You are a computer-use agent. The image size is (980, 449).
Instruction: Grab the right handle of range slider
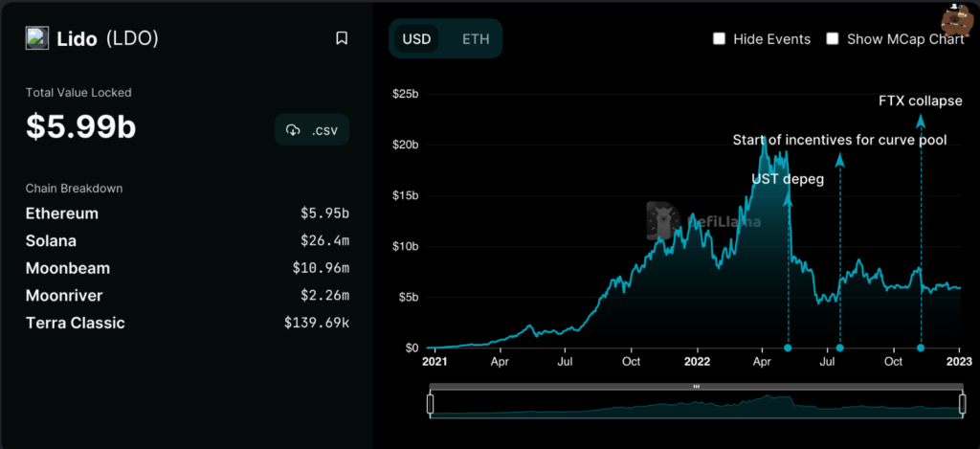(963, 404)
